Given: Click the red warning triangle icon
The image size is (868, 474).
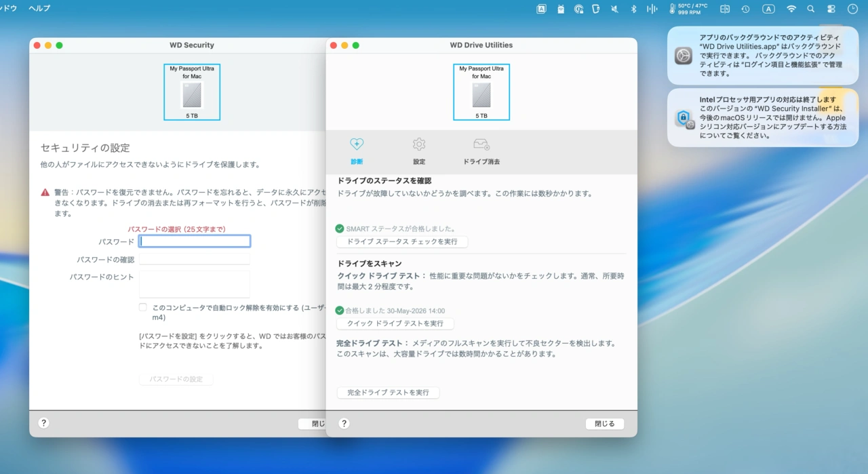Looking at the screenshot, I should pos(45,193).
